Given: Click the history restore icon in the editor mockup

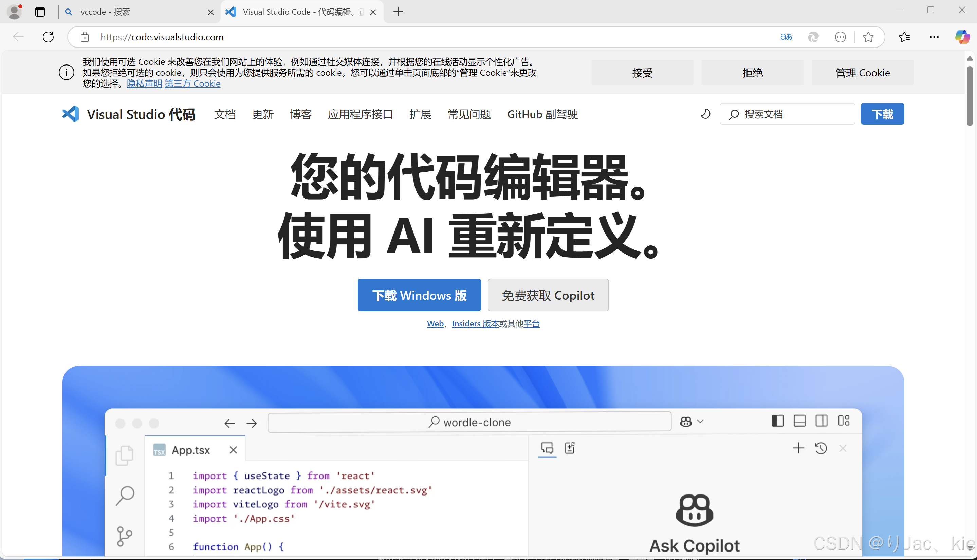Looking at the screenshot, I should pos(821,448).
